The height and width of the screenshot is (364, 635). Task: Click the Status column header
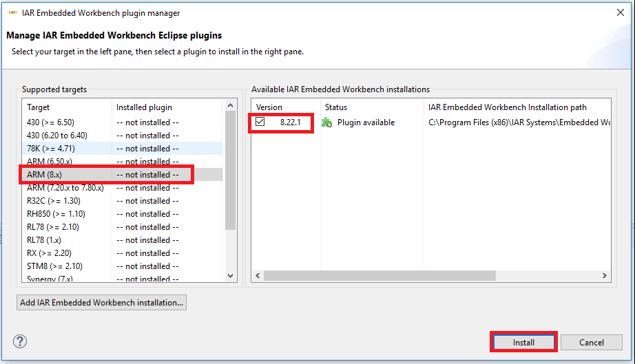[372, 107]
